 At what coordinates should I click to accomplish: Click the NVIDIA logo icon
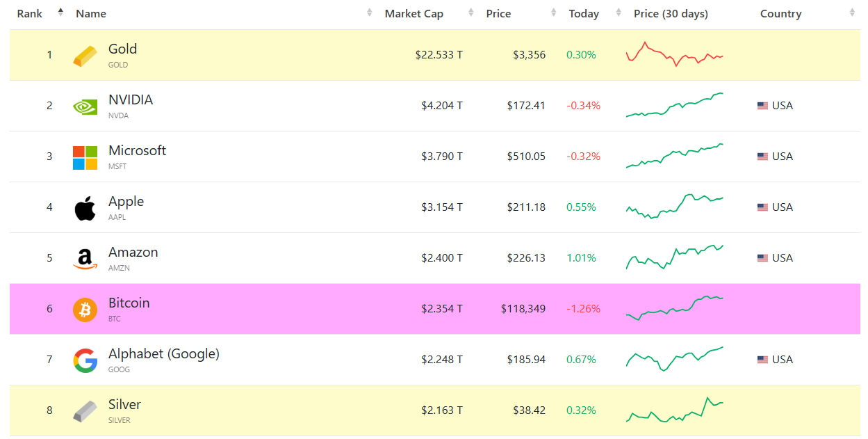click(x=85, y=106)
